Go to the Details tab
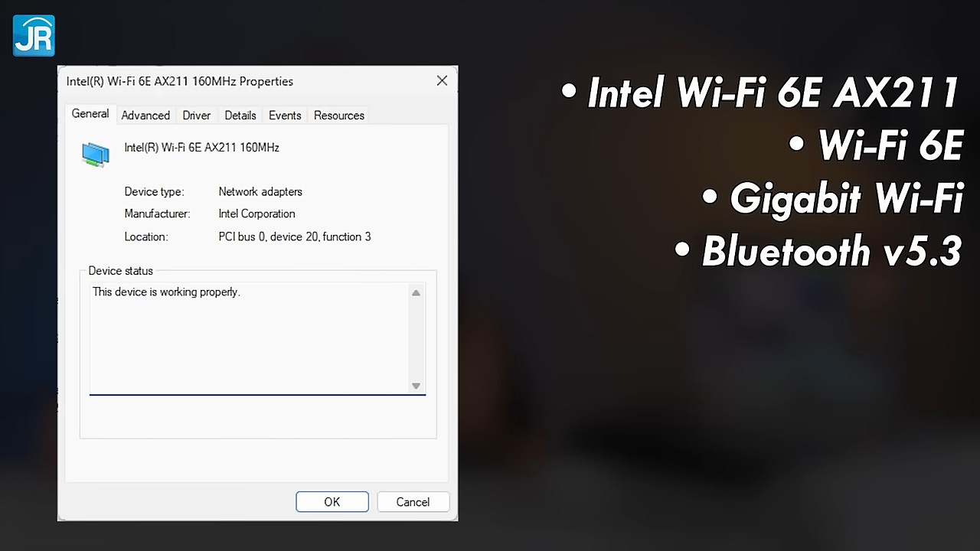 point(240,116)
